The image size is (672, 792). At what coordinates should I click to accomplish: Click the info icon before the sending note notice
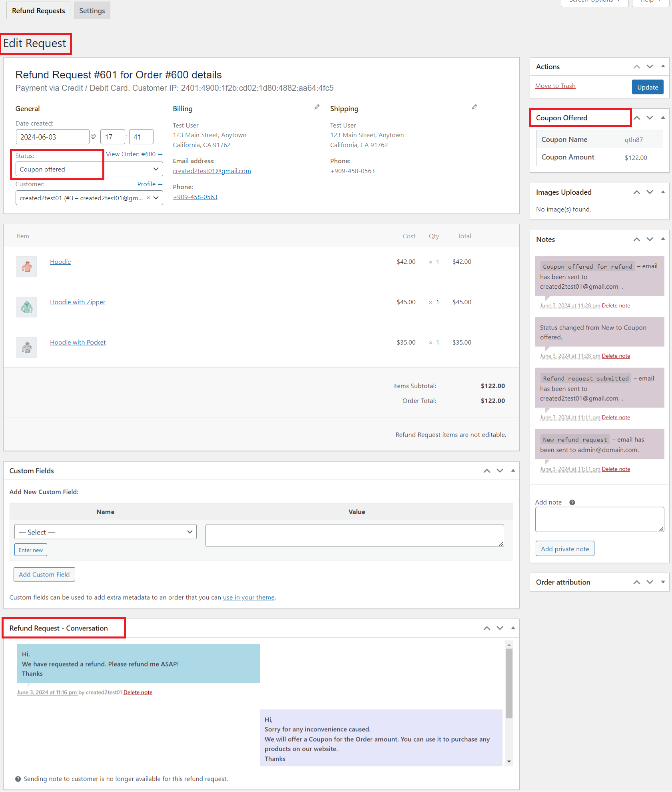(x=18, y=778)
